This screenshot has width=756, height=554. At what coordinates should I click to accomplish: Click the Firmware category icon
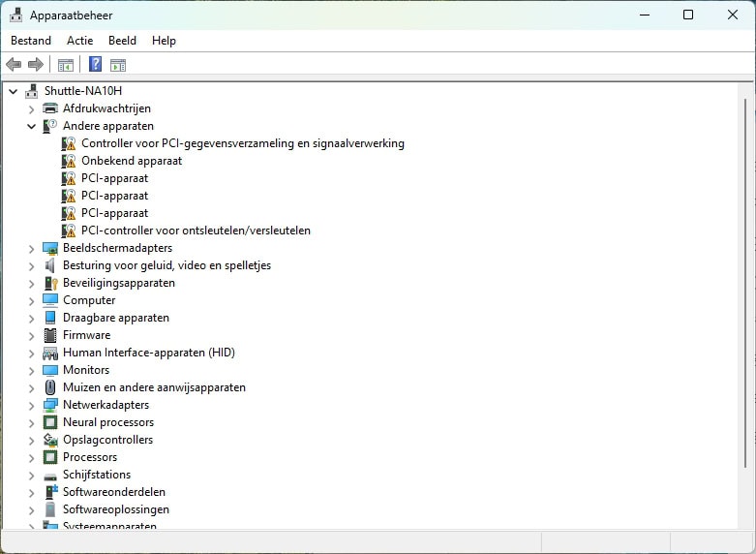(x=50, y=335)
